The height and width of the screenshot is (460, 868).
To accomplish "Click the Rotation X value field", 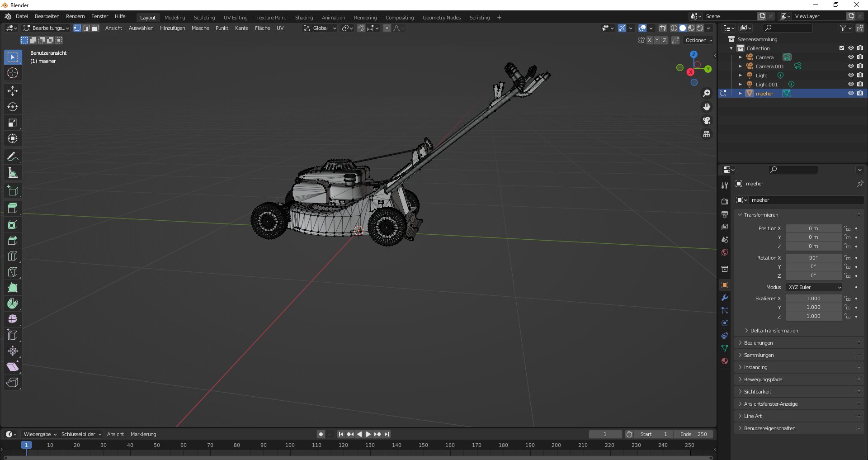I will [813, 258].
